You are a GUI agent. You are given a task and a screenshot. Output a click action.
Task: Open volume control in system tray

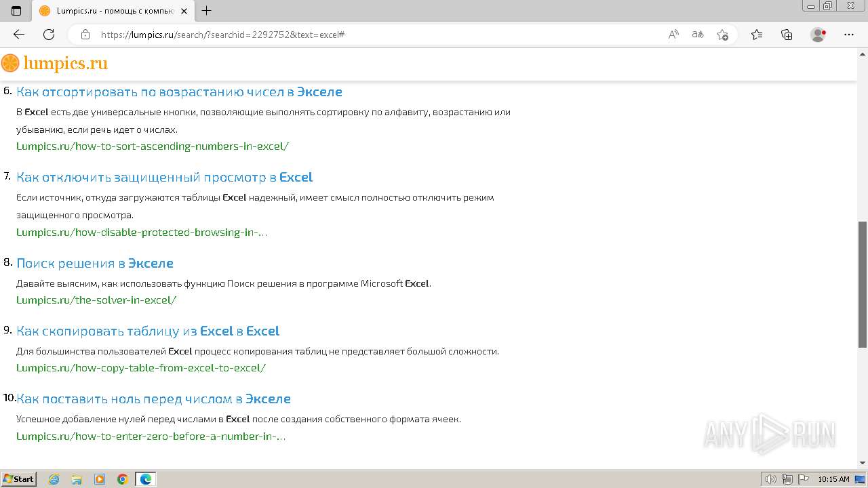click(x=770, y=479)
